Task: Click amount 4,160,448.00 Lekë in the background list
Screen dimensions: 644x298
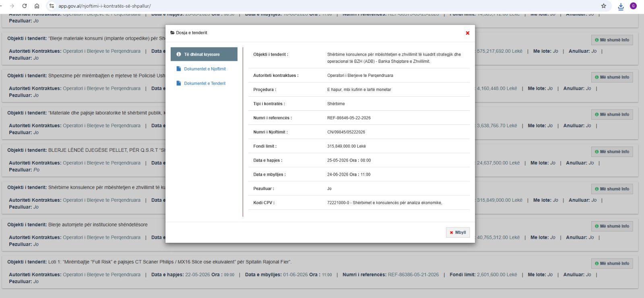Action: pyautogui.click(x=497, y=89)
